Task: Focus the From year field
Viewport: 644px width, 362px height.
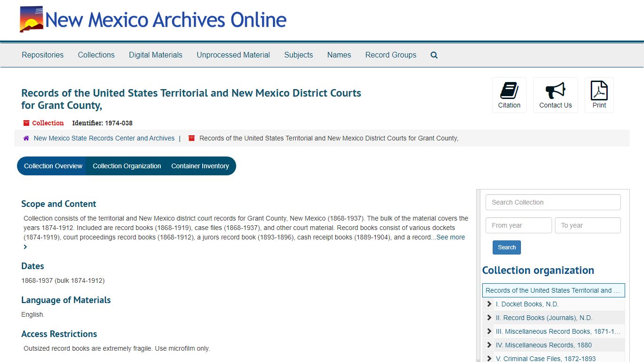Action: tap(519, 225)
